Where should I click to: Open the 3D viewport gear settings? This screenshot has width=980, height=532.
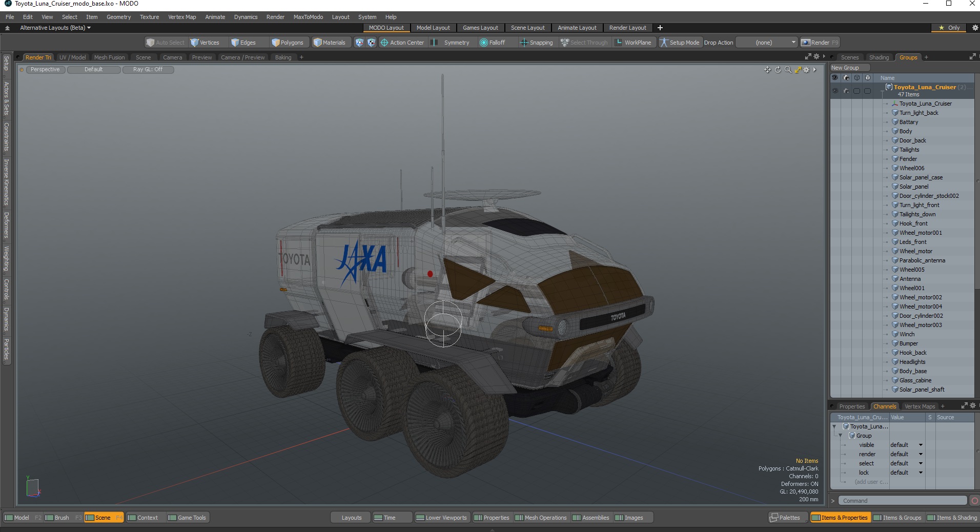pos(806,70)
